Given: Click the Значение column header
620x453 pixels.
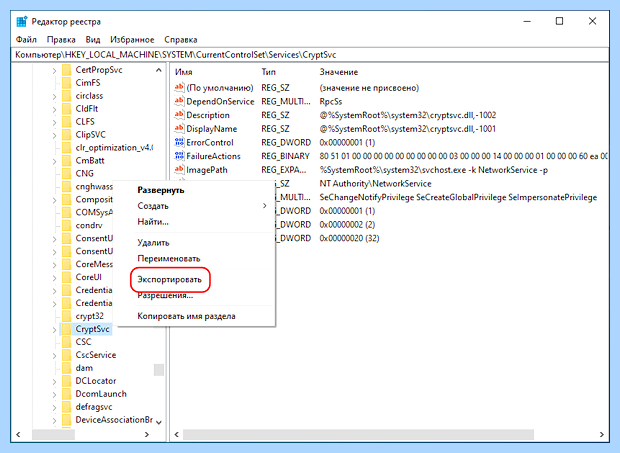Looking at the screenshot, I should (x=338, y=72).
